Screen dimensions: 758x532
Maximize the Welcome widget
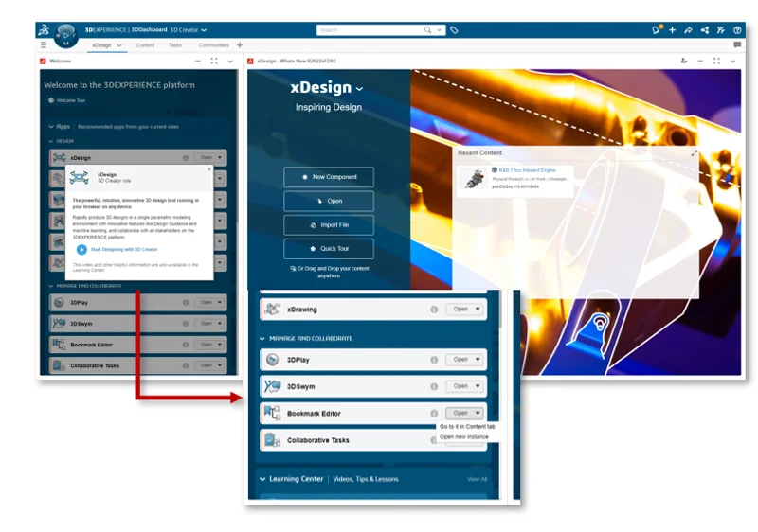(214, 61)
